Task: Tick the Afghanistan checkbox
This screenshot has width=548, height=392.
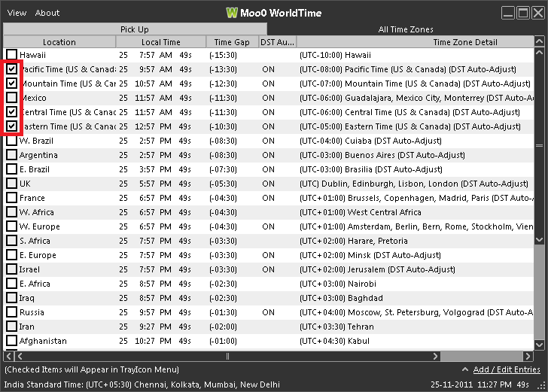Action: pyautogui.click(x=11, y=341)
